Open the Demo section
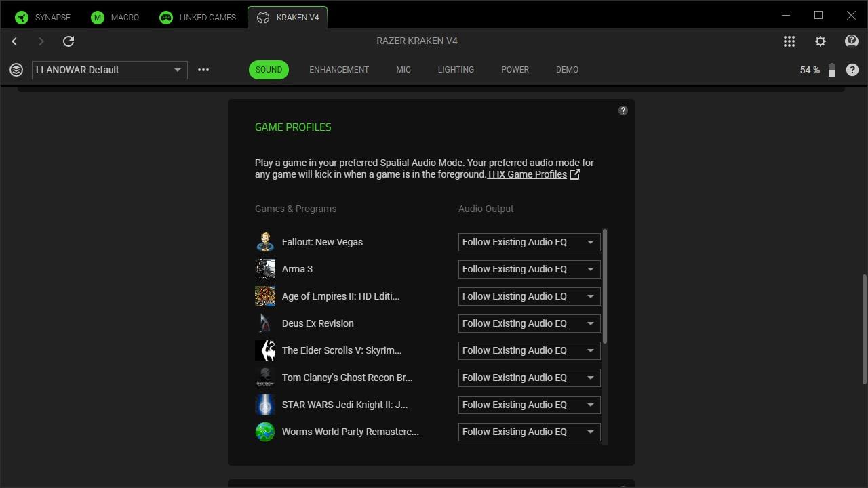 (x=567, y=70)
